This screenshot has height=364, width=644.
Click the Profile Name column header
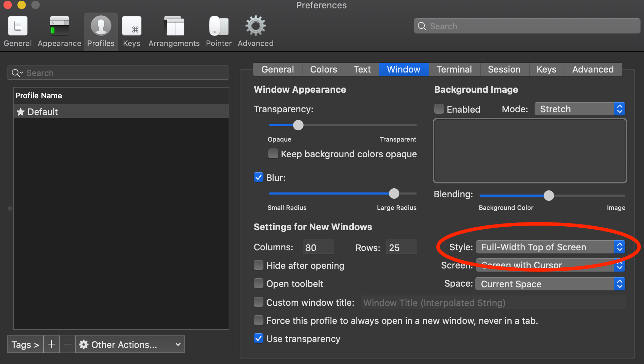pyautogui.click(x=121, y=96)
